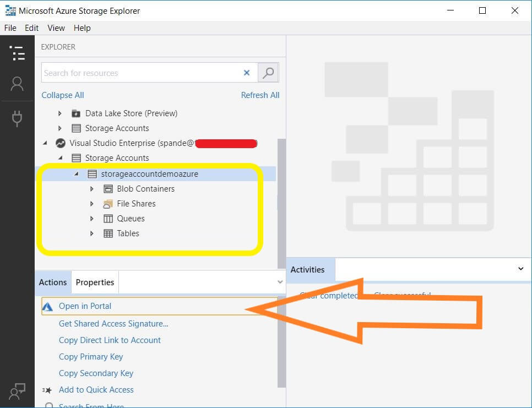Click the Refresh All link
Image resolution: width=532 pixels, height=408 pixels.
coord(260,95)
